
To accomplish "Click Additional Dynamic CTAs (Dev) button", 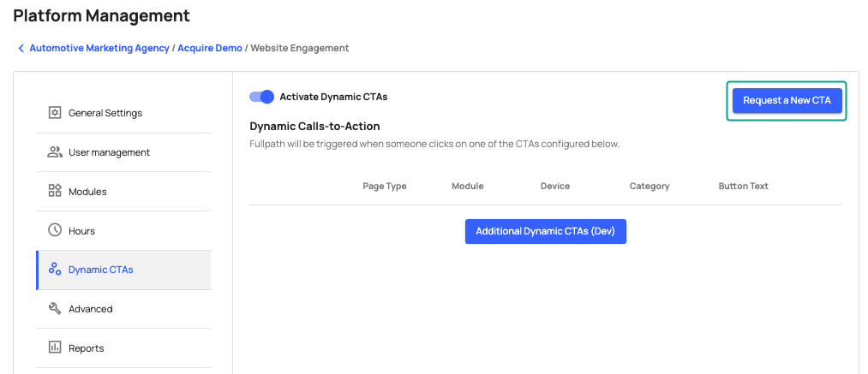I will pyautogui.click(x=545, y=231).
